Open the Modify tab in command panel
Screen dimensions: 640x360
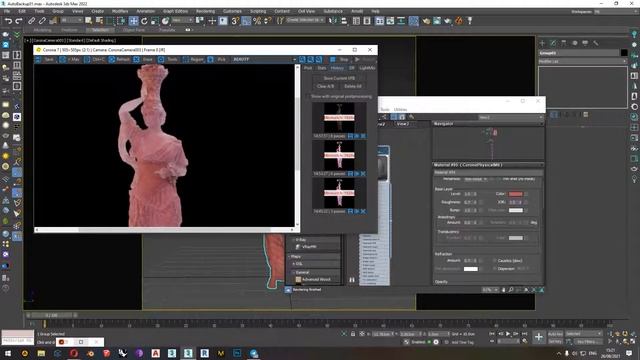click(x=553, y=43)
